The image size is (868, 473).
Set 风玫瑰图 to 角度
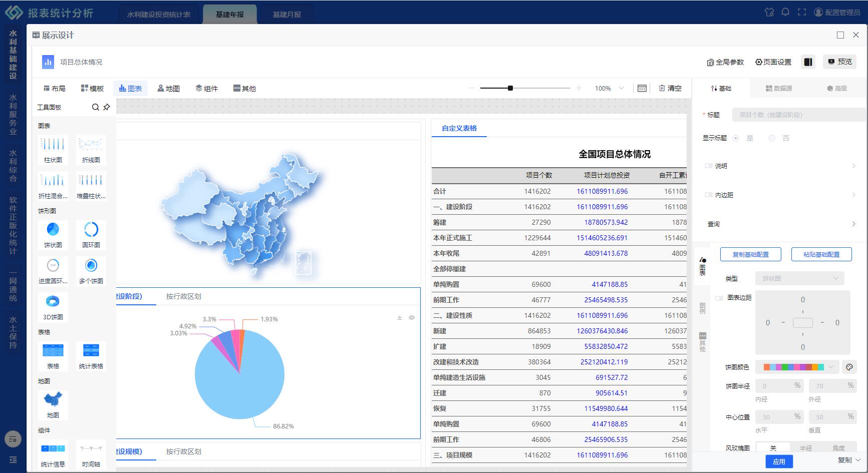point(839,448)
